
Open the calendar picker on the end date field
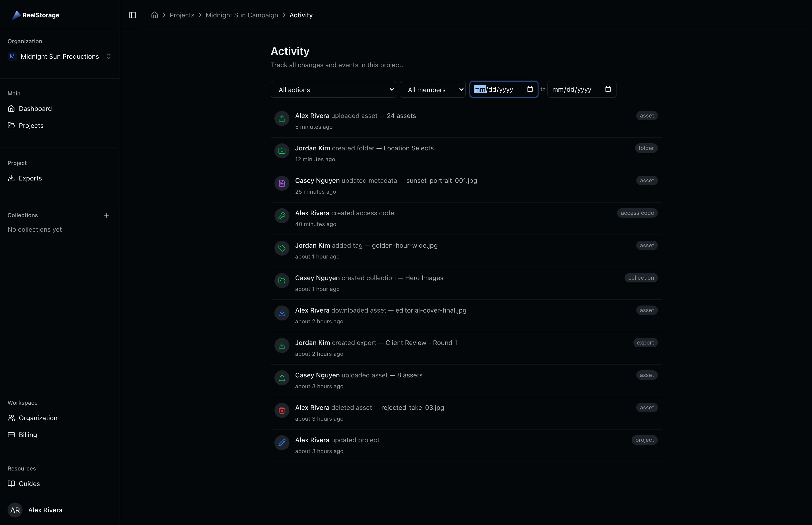(608, 89)
